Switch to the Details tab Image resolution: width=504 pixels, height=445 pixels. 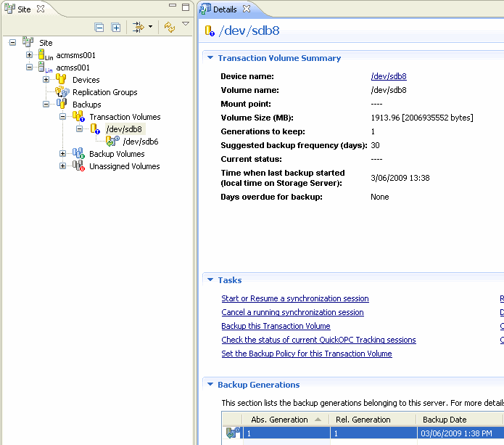click(225, 9)
